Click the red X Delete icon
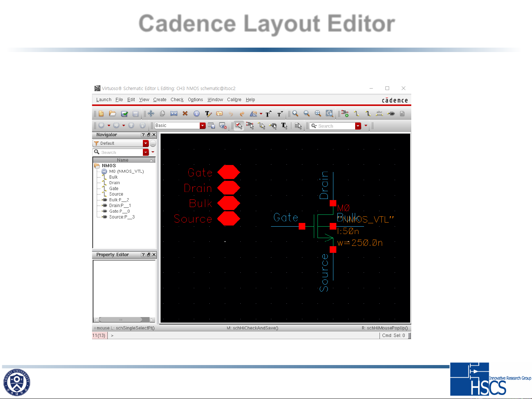Viewport: 532px width, 399px height. 185,114
